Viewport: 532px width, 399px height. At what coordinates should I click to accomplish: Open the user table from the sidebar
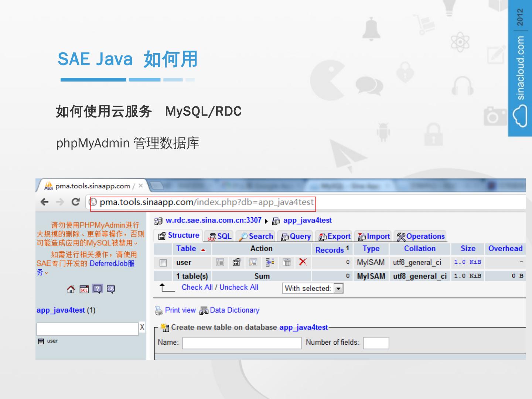coord(52,341)
